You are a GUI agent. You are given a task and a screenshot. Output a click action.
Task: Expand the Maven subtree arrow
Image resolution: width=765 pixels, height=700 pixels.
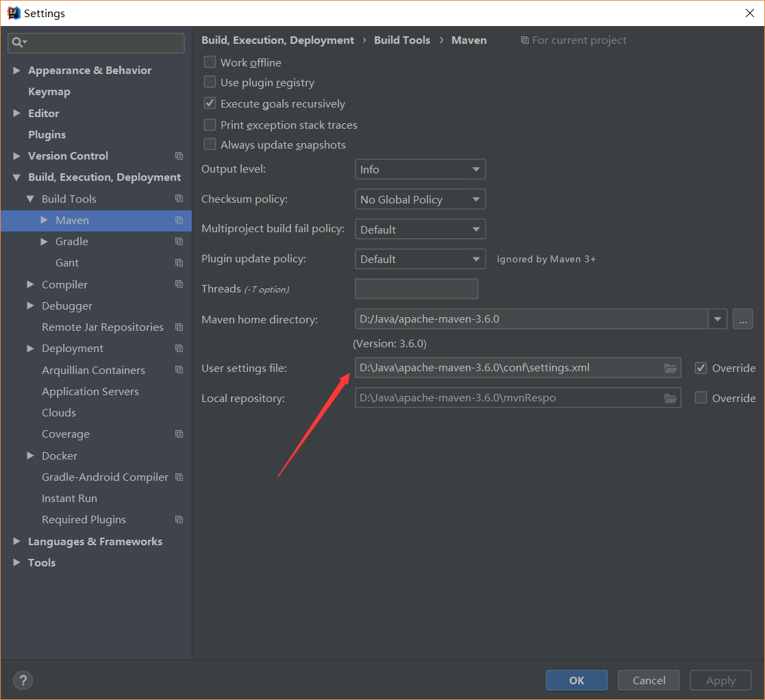44,220
